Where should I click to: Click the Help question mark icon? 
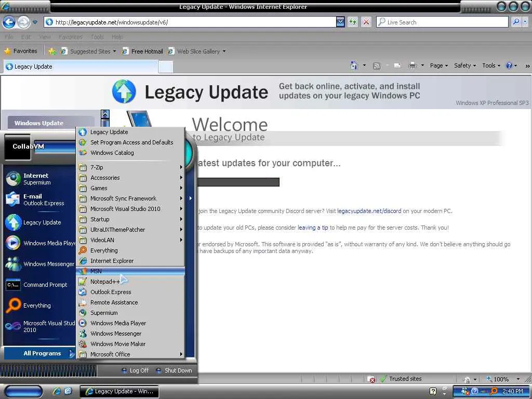click(x=509, y=65)
